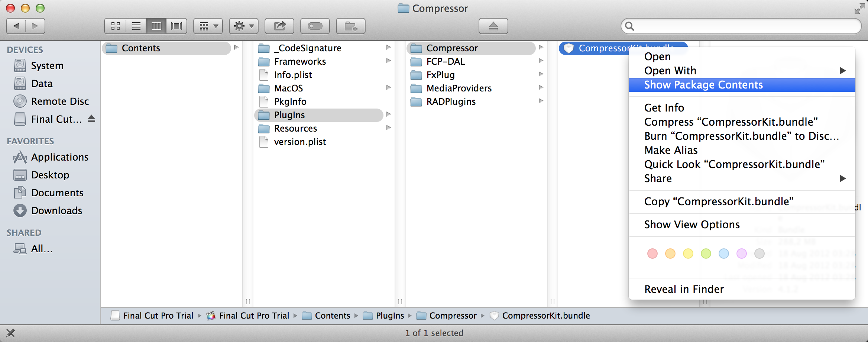Eject the Final Cut disk in sidebar
This screenshot has width=868, height=342.
91,119
